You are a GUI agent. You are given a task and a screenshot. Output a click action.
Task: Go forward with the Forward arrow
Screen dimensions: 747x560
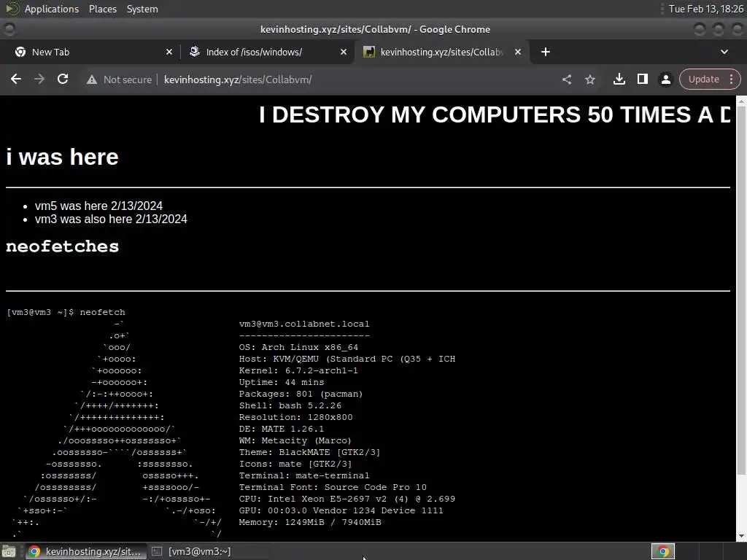click(39, 79)
